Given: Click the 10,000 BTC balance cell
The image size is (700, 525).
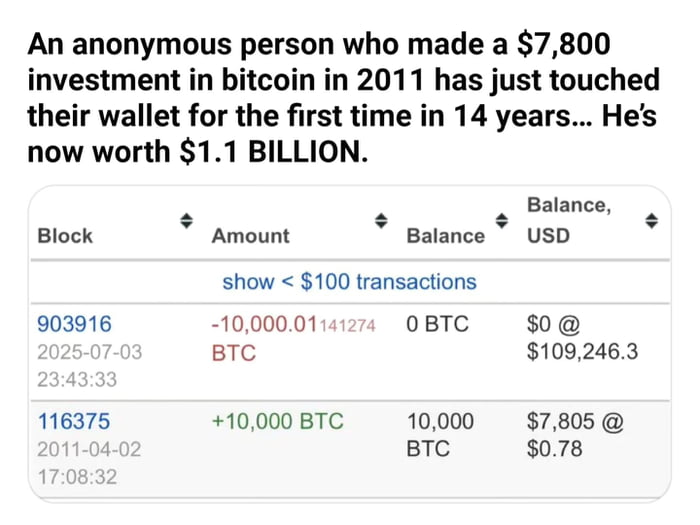Looking at the screenshot, I should click(441, 435).
